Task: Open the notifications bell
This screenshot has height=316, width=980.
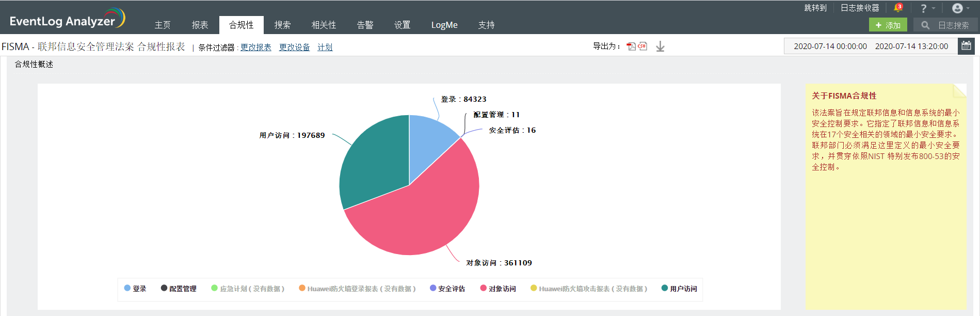Action: 898,8
